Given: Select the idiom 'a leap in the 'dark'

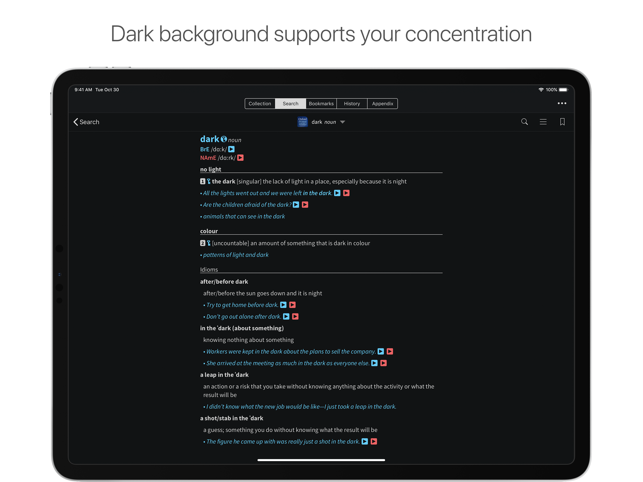Looking at the screenshot, I should coord(224,375).
